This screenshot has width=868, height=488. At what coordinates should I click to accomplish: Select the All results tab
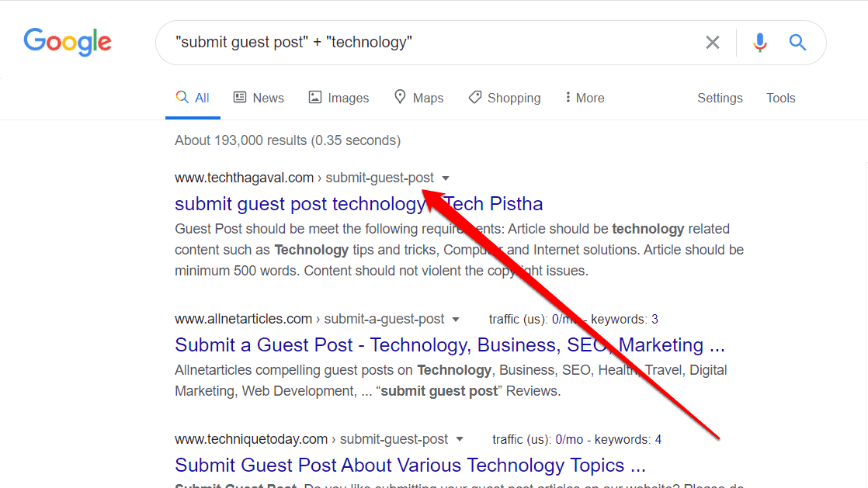tap(193, 98)
